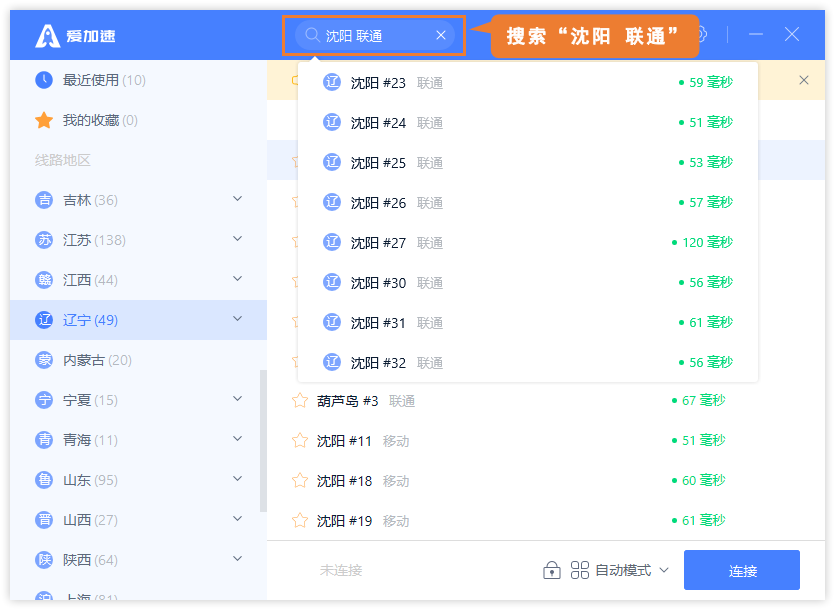This screenshot has height=610, width=835.
Task: Expand the 江西 region chevron
Action: tap(238, 279)
